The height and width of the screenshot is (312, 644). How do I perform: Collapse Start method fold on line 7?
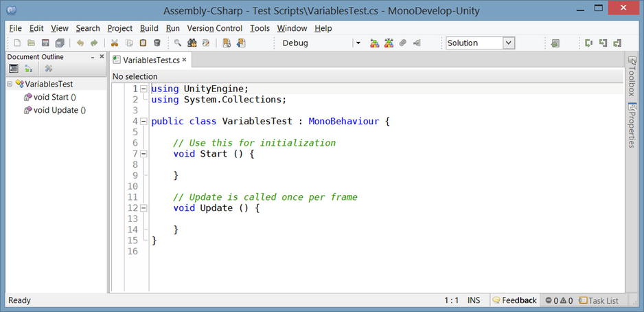point(143,154)
